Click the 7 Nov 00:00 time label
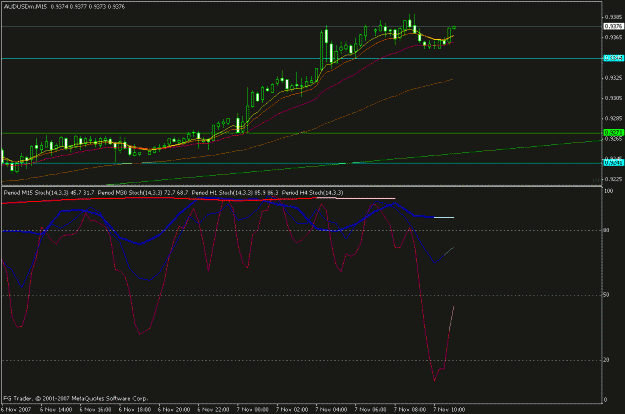Viewport: 625px width, 414px height. [x=253, y=410]
